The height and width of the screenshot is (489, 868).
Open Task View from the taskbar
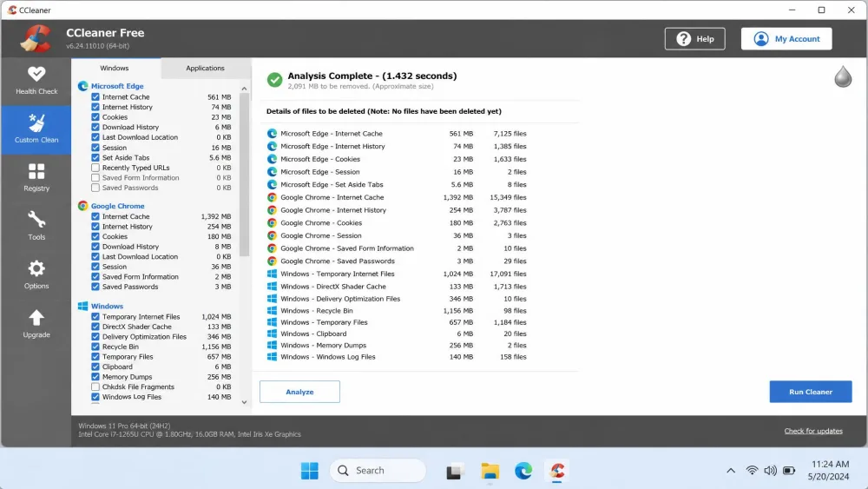[455, 471]
